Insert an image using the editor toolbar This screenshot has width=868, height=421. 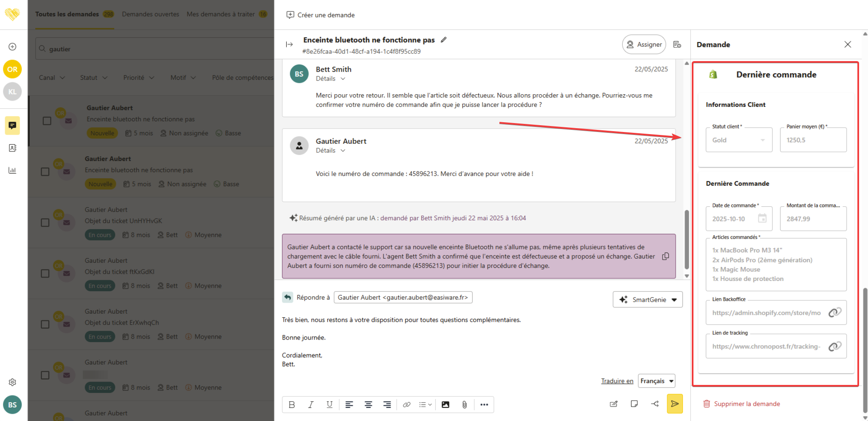tap(445, 404)
